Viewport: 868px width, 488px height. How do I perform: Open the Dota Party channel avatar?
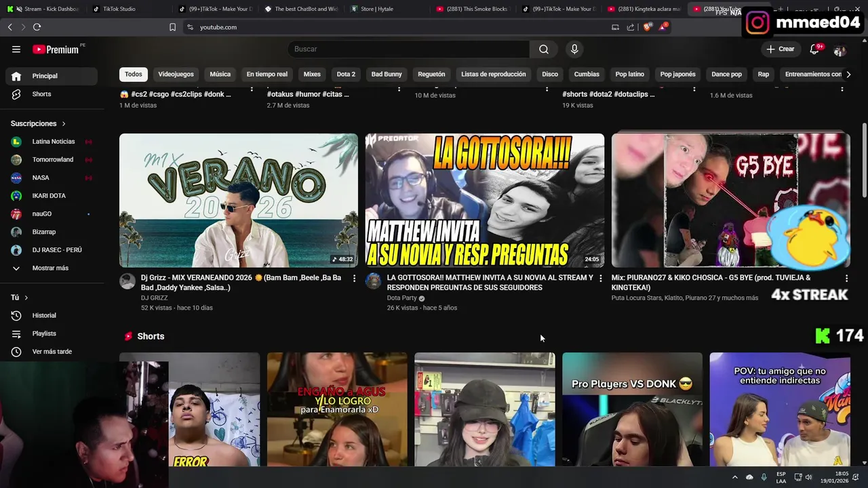click(x=373, y=281)
